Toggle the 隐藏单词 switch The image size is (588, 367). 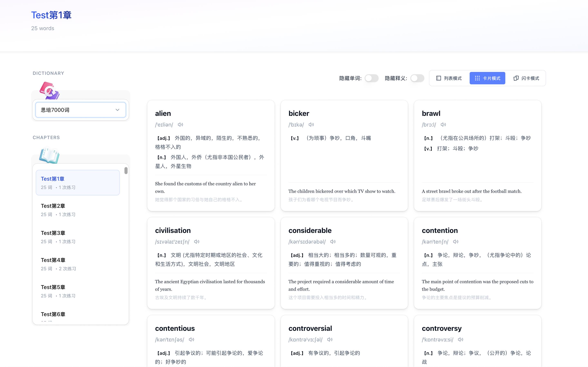tap(372, 78)
